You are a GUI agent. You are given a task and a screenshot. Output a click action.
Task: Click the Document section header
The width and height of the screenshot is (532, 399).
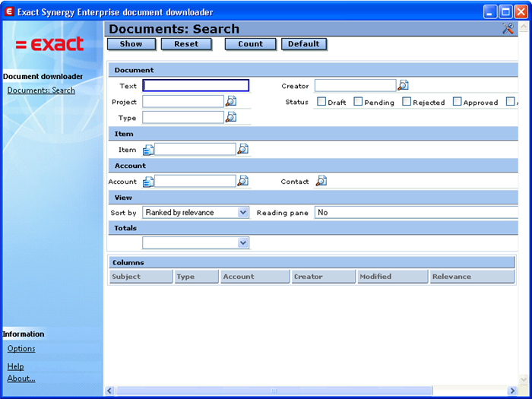pos(313,70)
